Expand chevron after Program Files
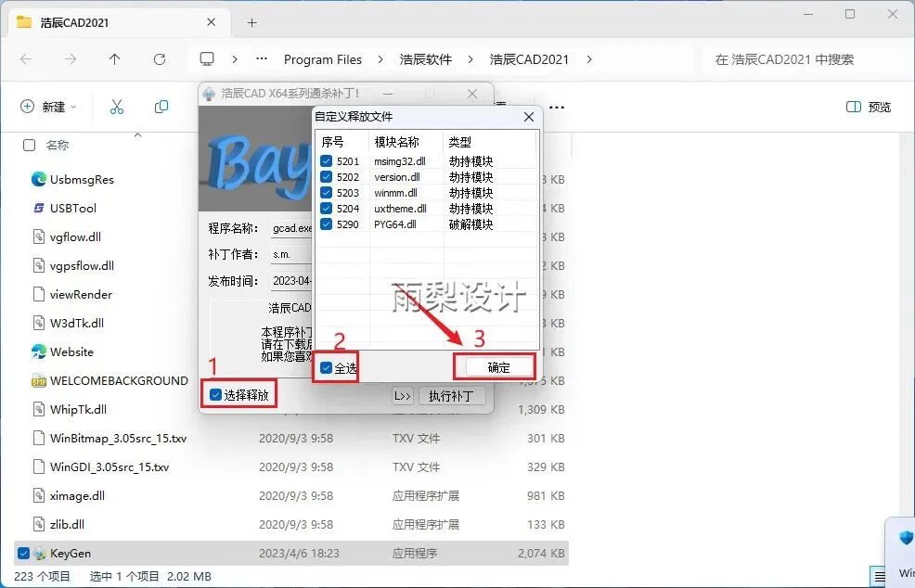This screenshot has height=588, width=915. [x=380, y=59]
